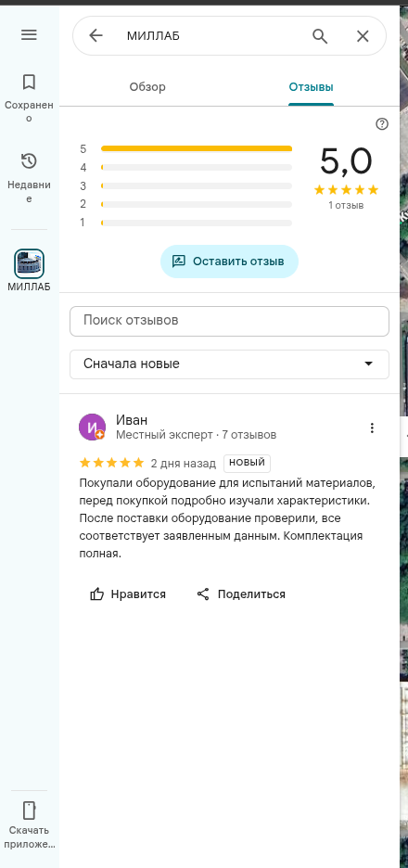Open reviewer Иван's avatar

click(92, 427)
